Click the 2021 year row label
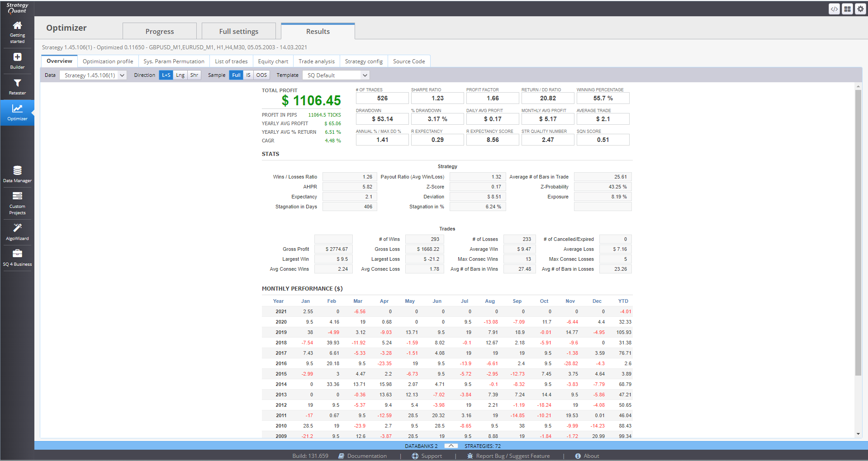 (281, 311)
